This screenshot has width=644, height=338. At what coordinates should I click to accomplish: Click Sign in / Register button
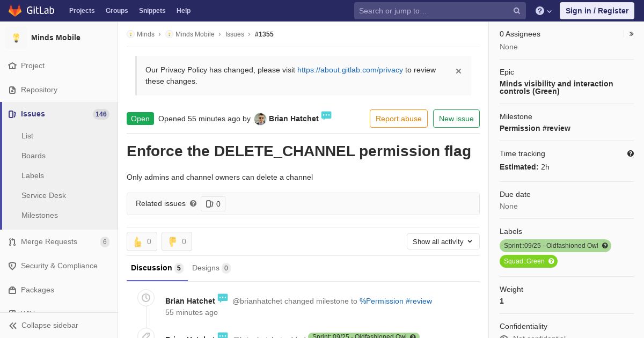coord(597,11)
